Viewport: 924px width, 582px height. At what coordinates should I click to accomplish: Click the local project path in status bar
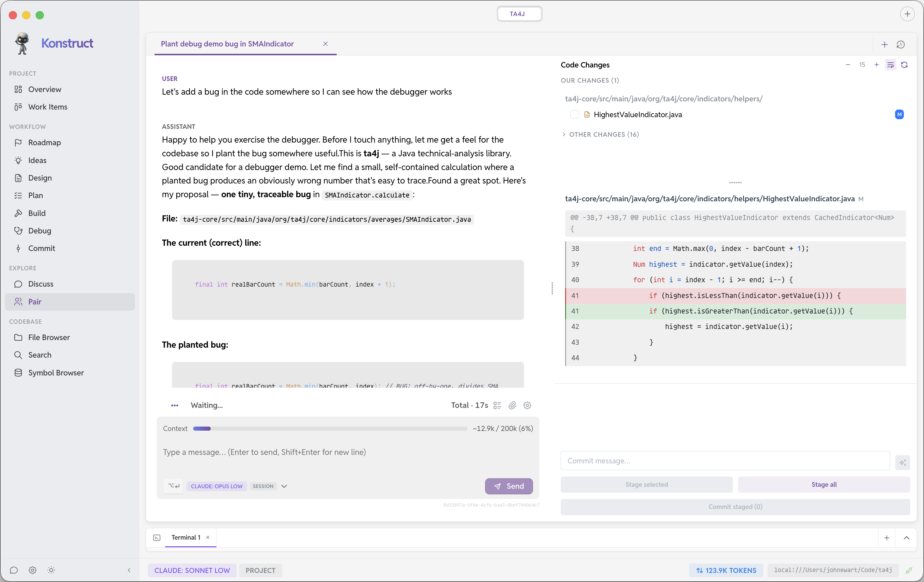[833, 570]
